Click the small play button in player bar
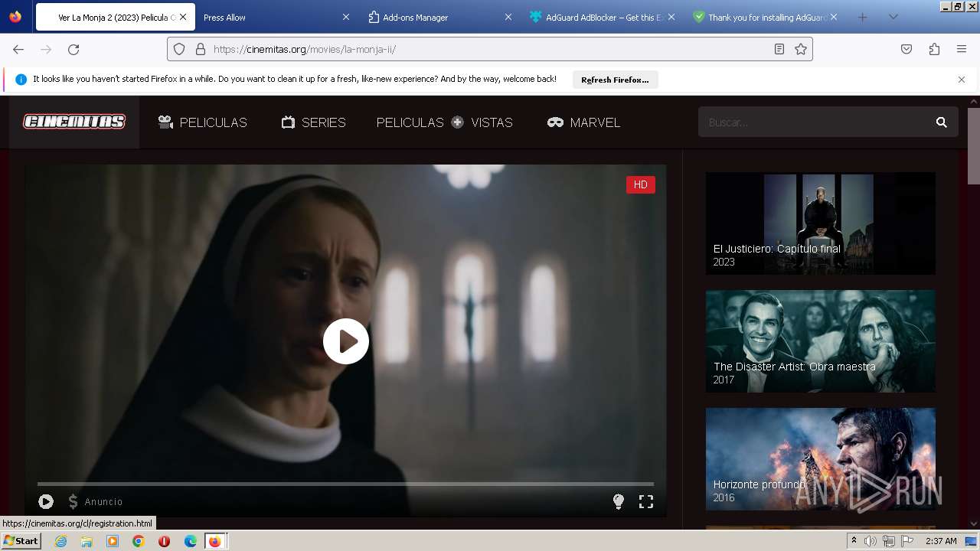980x551 pixels. point(46,501)
